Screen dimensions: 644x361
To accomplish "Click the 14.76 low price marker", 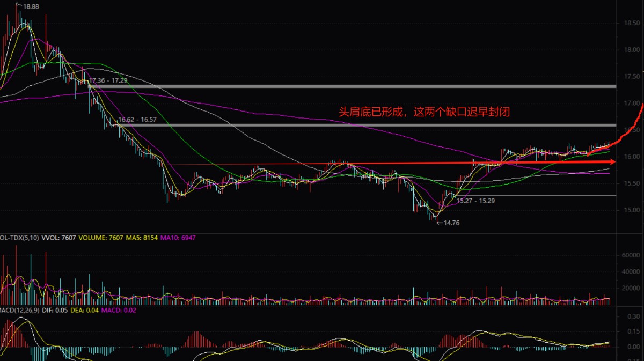I will pos(450,223).
